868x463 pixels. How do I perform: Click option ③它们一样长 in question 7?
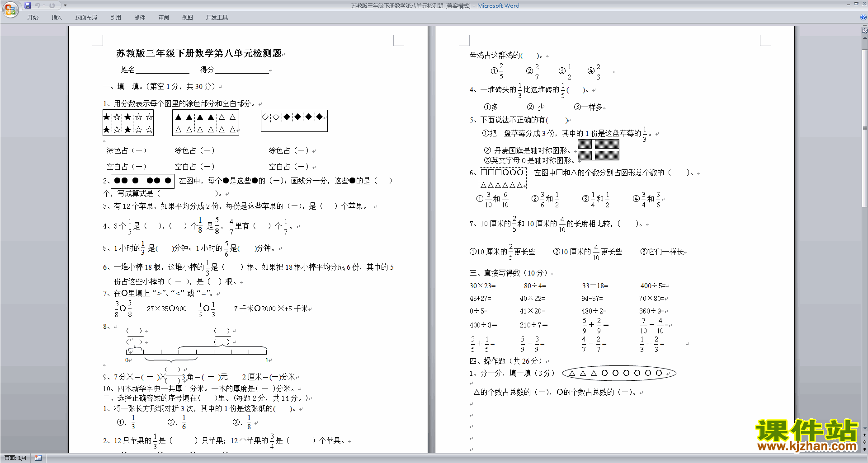(x=662, y=252)
